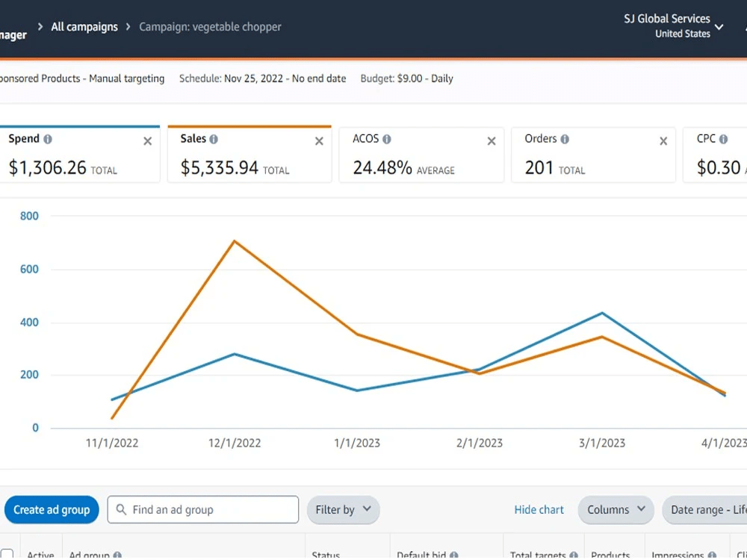Click the Orders info icon

(x=565, y=139)
